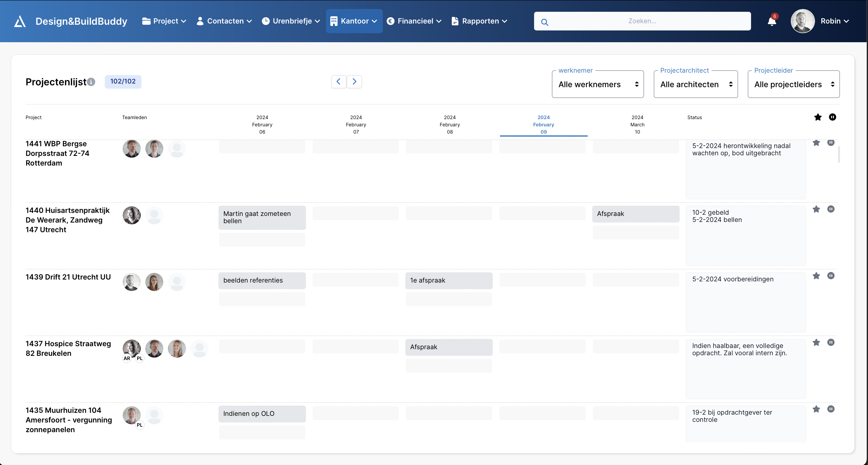Screen dimensions: 868x465
Task: Select the 2024 February 09 column header
Action: (543, 125)
